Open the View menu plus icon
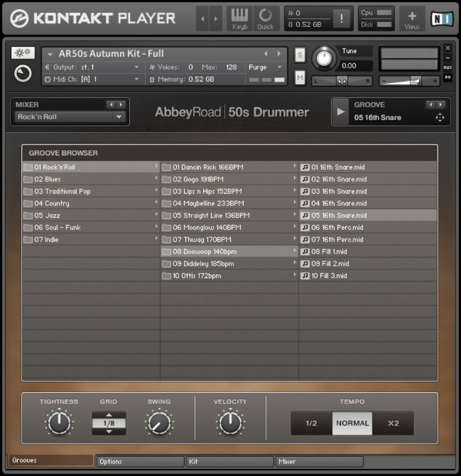 tap(412, 19)
